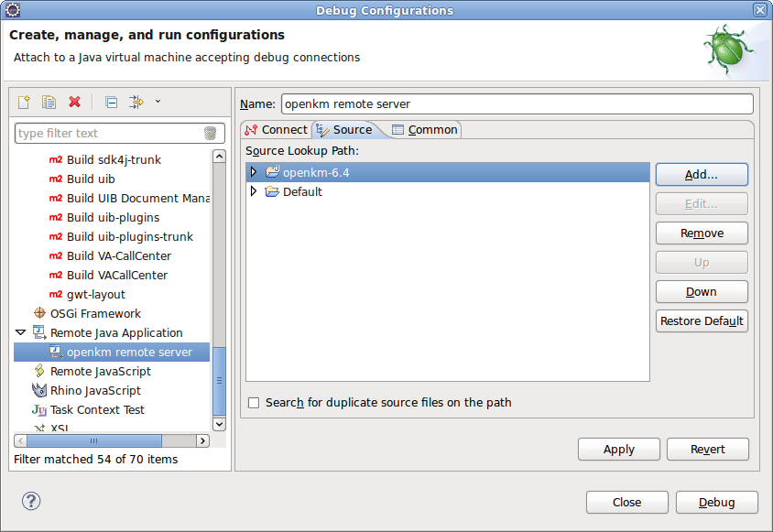Open the Common tab
This screenshot has width=773, height=532.
pyautogui.click(x=425, y=130)
